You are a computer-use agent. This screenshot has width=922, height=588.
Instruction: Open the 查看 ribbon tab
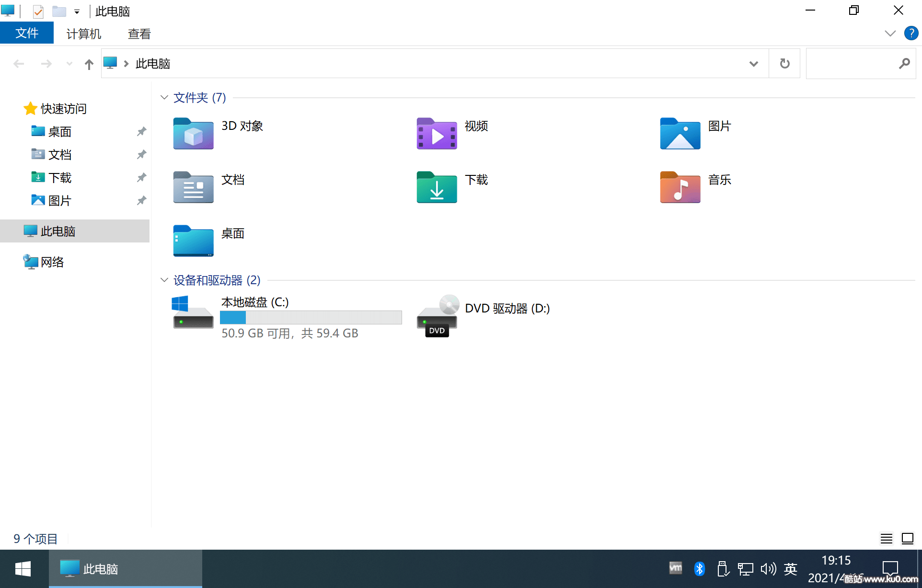click(x=139, y=34)
